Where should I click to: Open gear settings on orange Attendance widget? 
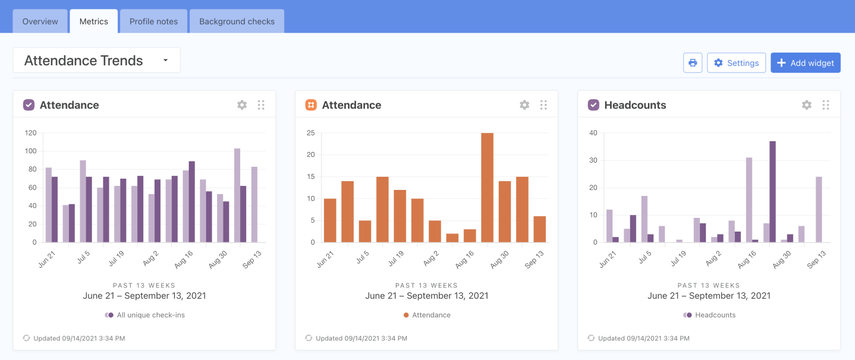click(525, 105)
